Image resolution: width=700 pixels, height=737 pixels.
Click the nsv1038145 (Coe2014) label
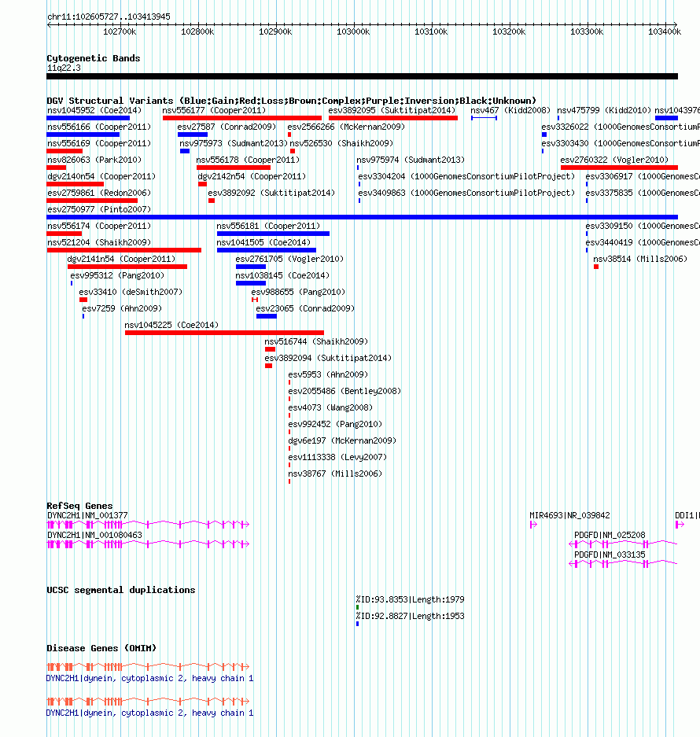282,275
